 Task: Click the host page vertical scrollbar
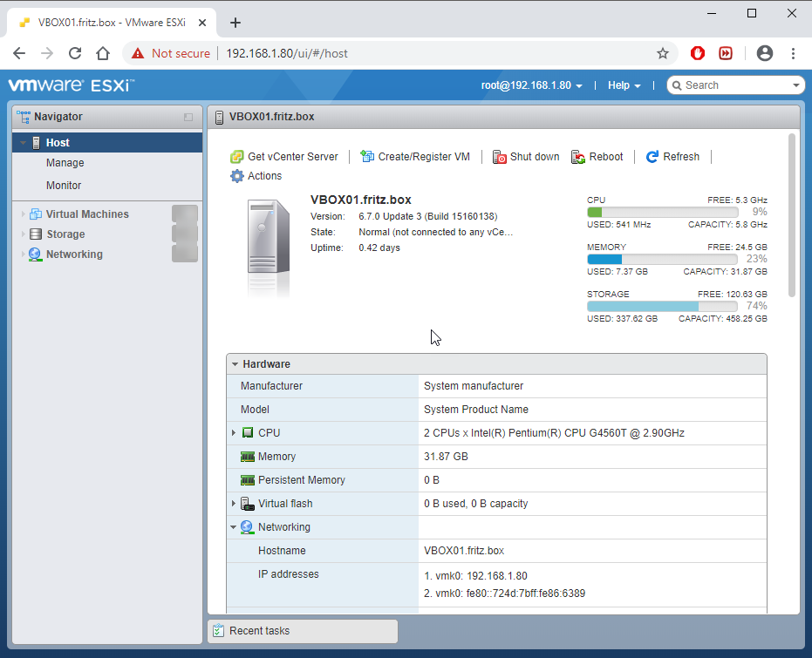(x=791, y=215)
